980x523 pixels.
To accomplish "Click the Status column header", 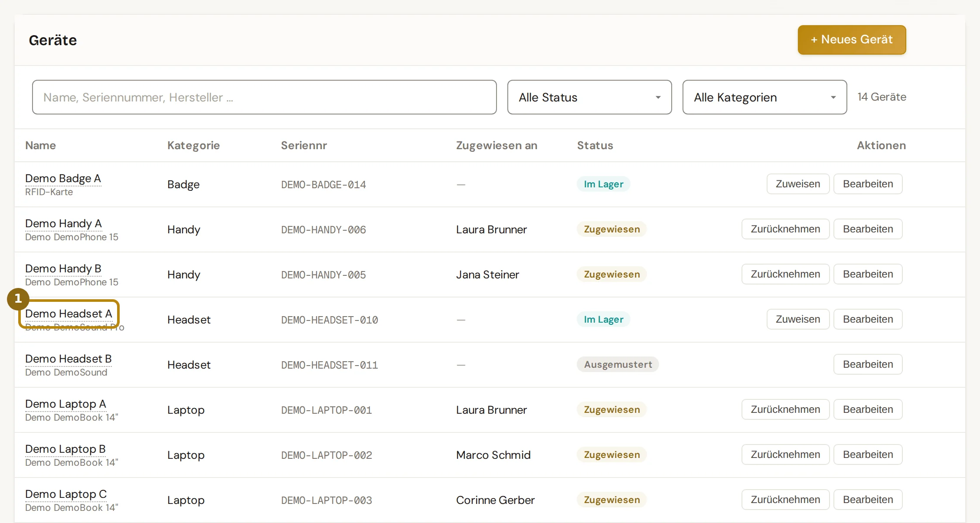I will coord(595,145).
